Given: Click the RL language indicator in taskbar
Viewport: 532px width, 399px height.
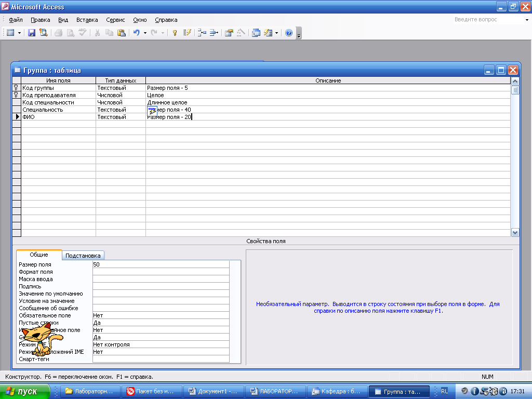Looking at the screenshot, I should (444, 391).
